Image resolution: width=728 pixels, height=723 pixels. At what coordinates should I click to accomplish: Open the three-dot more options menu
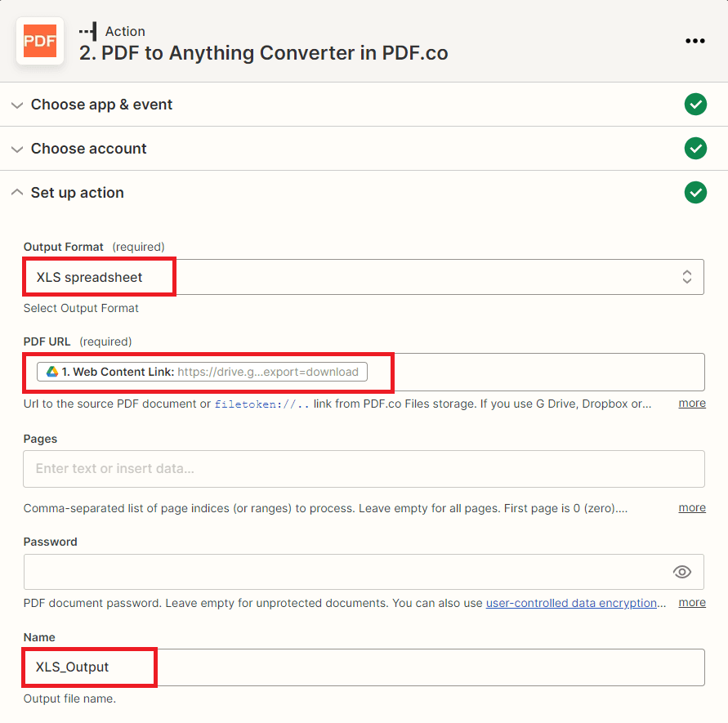coord(695,41)
